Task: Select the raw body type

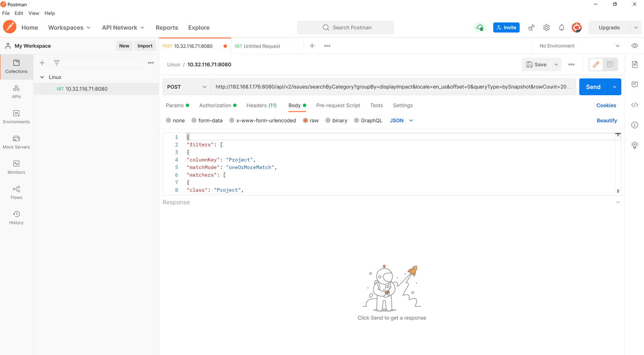Action: click(x=306, y=120)
